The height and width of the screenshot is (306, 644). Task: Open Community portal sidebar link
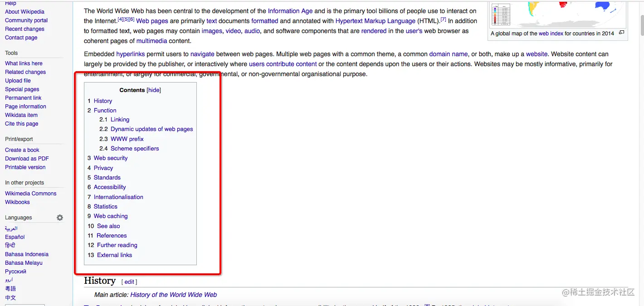26,20
